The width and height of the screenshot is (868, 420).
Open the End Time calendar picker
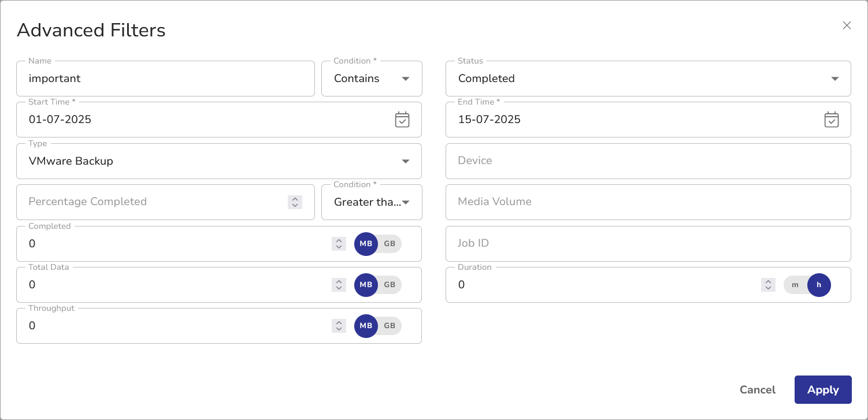[831, 120]
